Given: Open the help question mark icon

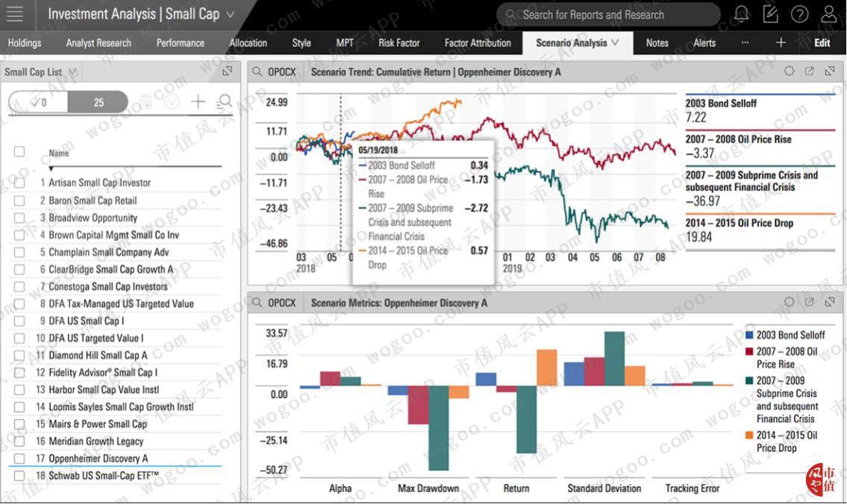Looking at the screenshot, I should pos(799,14).
